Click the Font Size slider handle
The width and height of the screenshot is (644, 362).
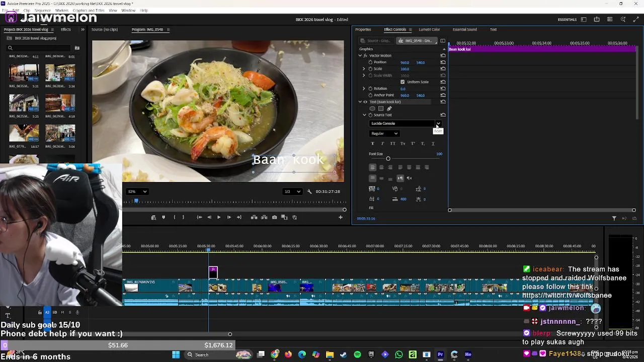coord(388,159)
